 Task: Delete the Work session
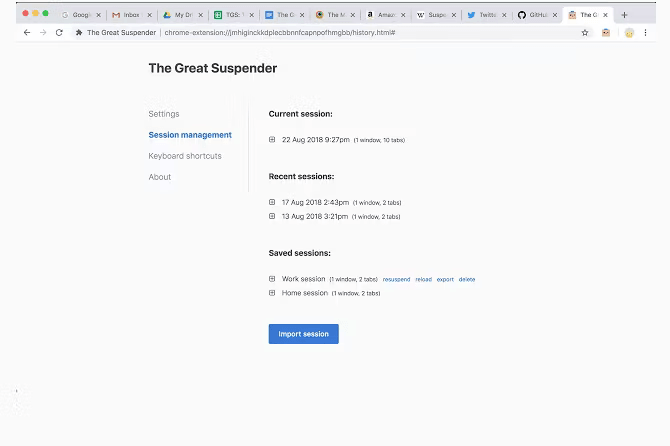(x=467, y=279)
